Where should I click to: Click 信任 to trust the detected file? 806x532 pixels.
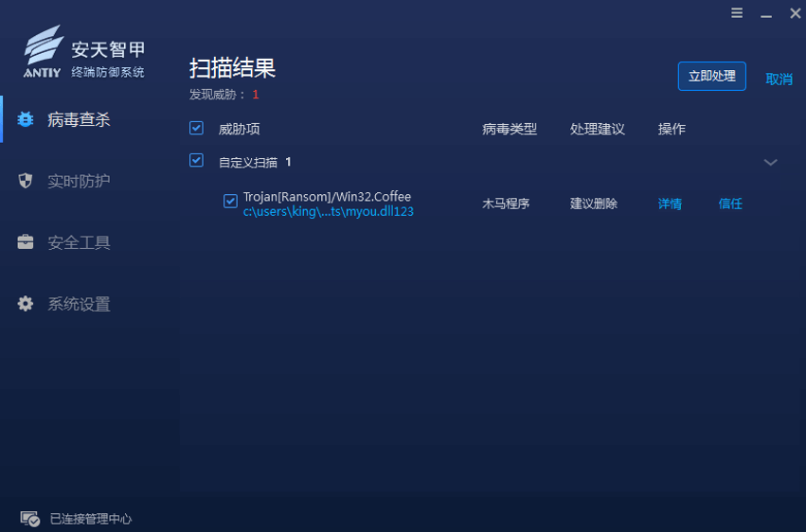730,204
